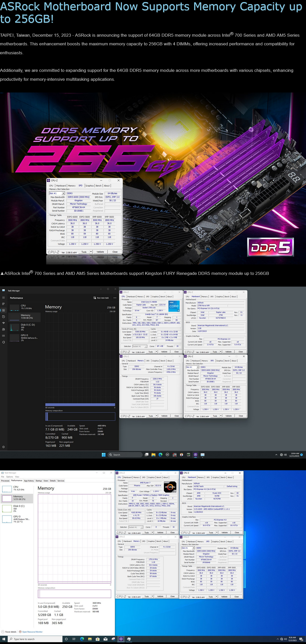Open Microsoft Edge from the Windows 10 taskbar
This screenshot has height=644, width=306.
coord(82,639)
